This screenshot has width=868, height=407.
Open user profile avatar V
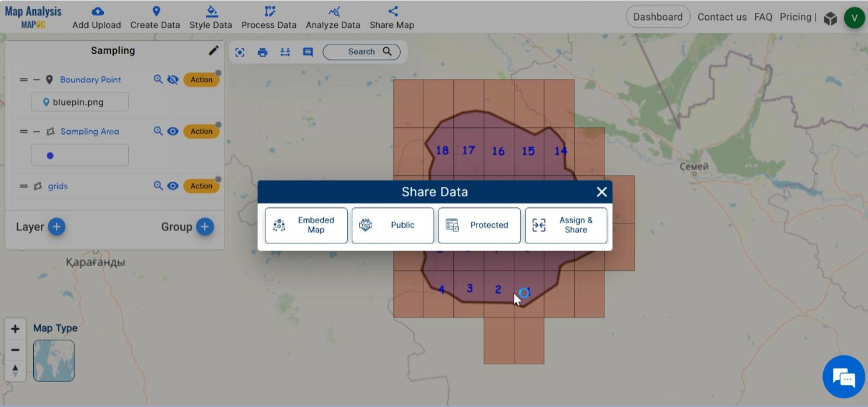pyautogui.click(x=855, y=18)
